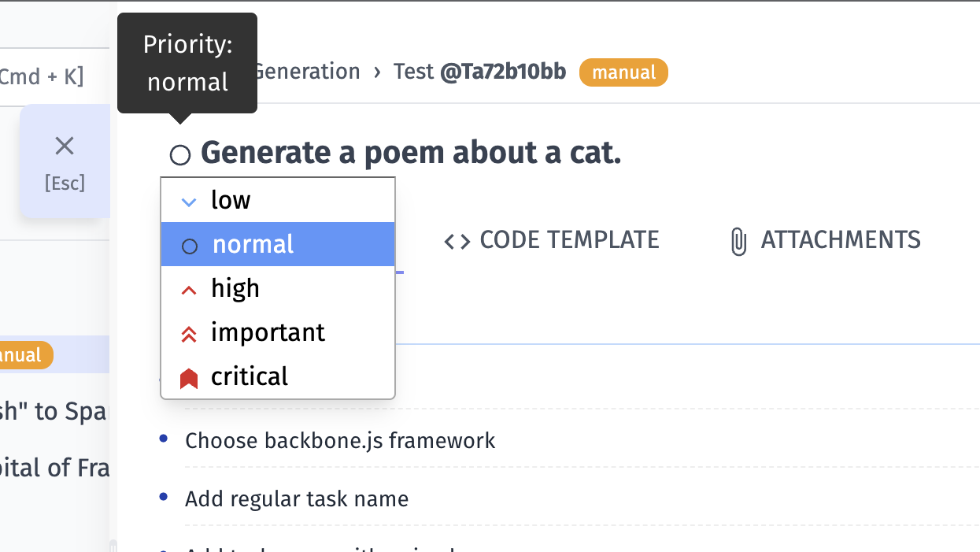Screen dimensions: 980x552
Task: Click the blue down chevron icon for low
Action: (189, 202)
